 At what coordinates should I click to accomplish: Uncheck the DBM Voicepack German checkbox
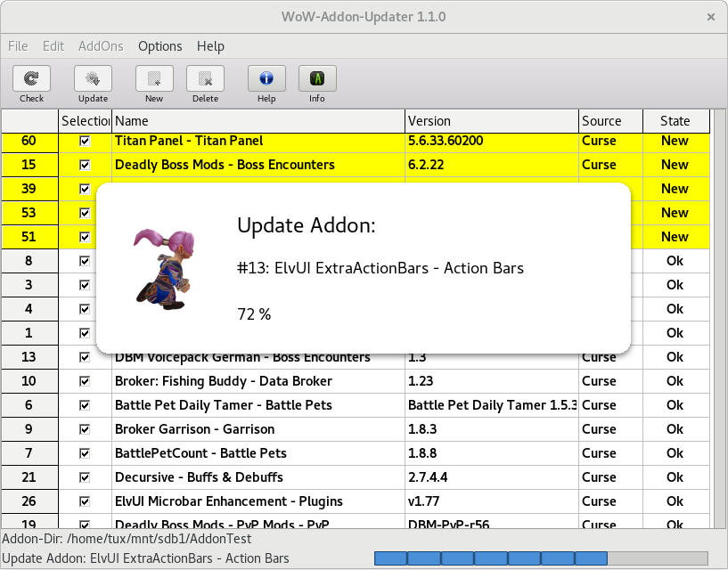click(x=85, y=357)
